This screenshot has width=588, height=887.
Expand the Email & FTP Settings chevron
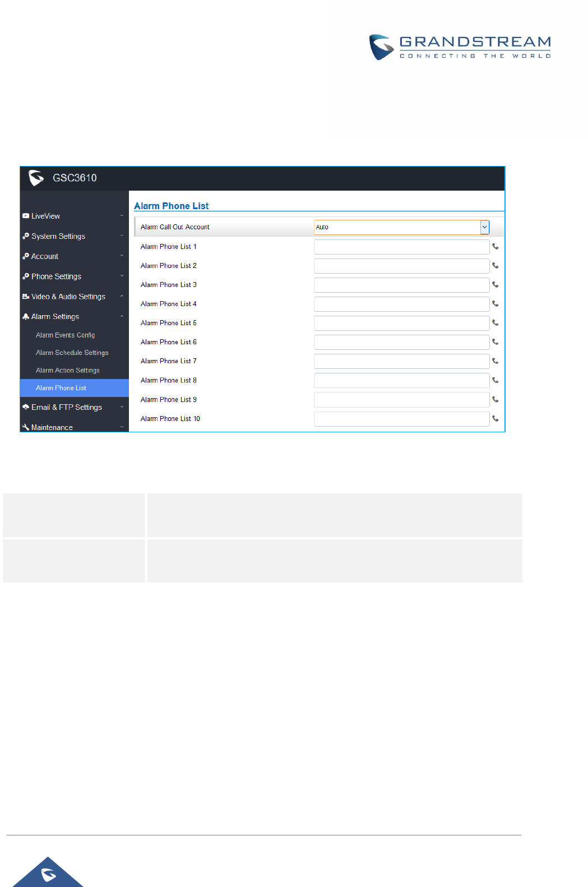[122, 407]
